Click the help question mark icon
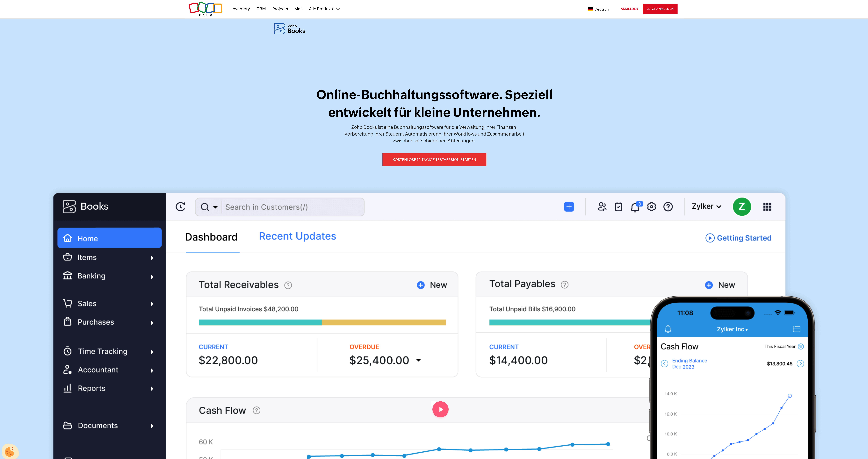Image resolution: width=868 pixels, height=459 pixels. pyautogui.click(x=668, y=207)
